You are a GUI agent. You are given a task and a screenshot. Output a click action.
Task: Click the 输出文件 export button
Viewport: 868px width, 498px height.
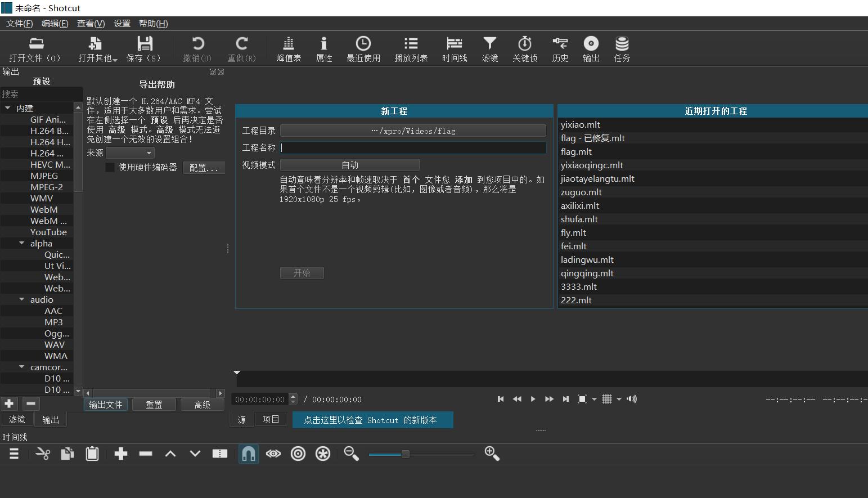(x=105, y=404)
